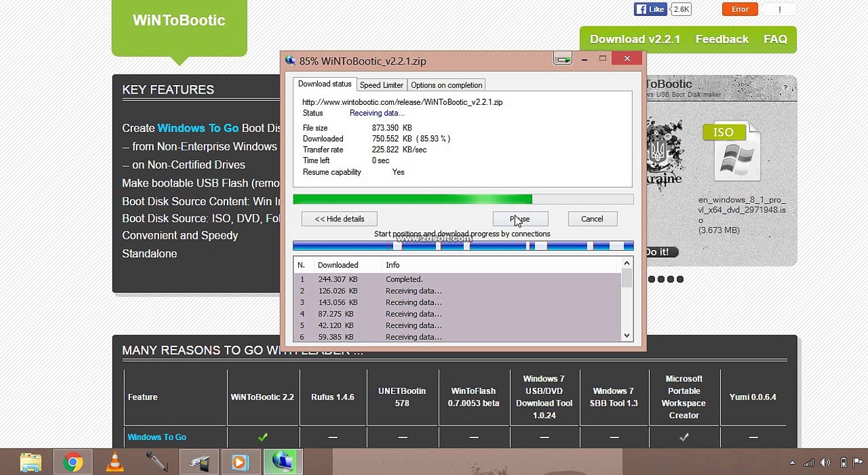The height and width of the screenshot is (475, 868).
Task: Collapse details with Hide details button
Action: click(x=339, y=219)
